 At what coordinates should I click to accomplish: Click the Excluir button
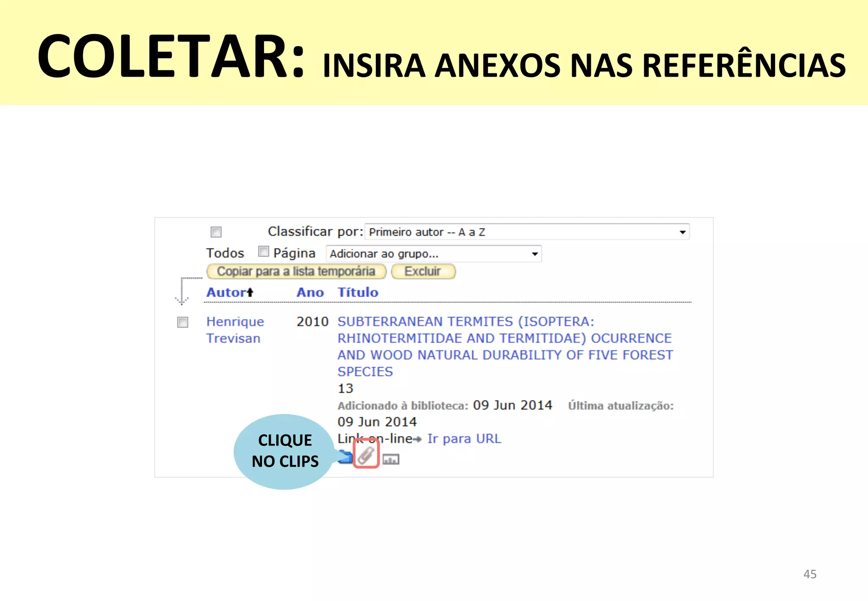coord(423,271)
